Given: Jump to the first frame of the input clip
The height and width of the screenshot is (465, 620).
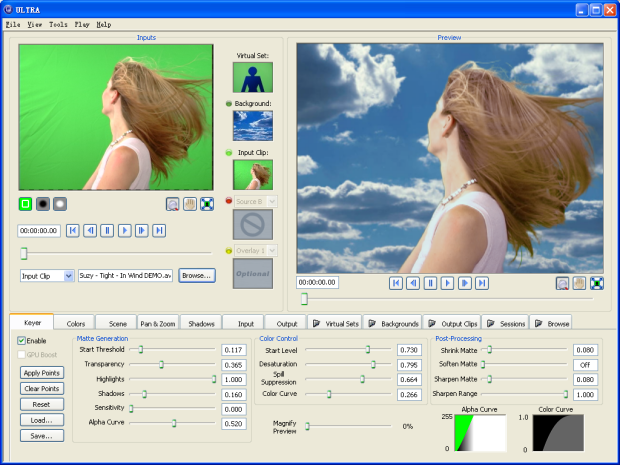Looking at the screenshot, I should pos(72,230).
